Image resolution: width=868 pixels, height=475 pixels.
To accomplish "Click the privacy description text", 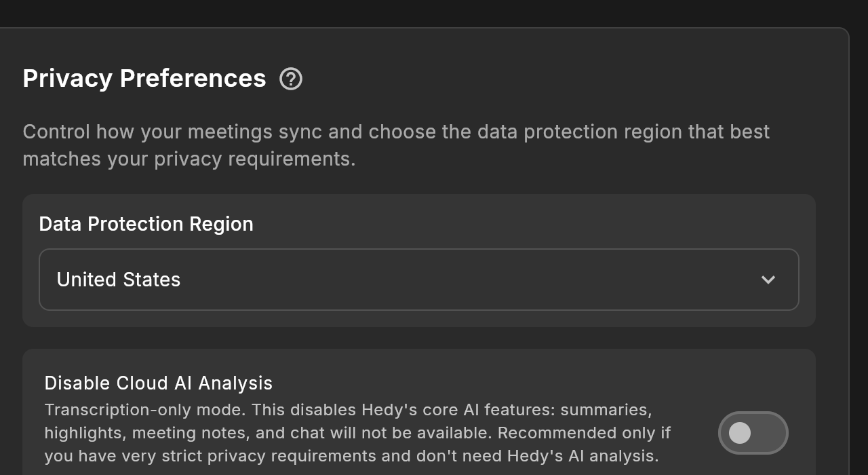I will [396, 145].
